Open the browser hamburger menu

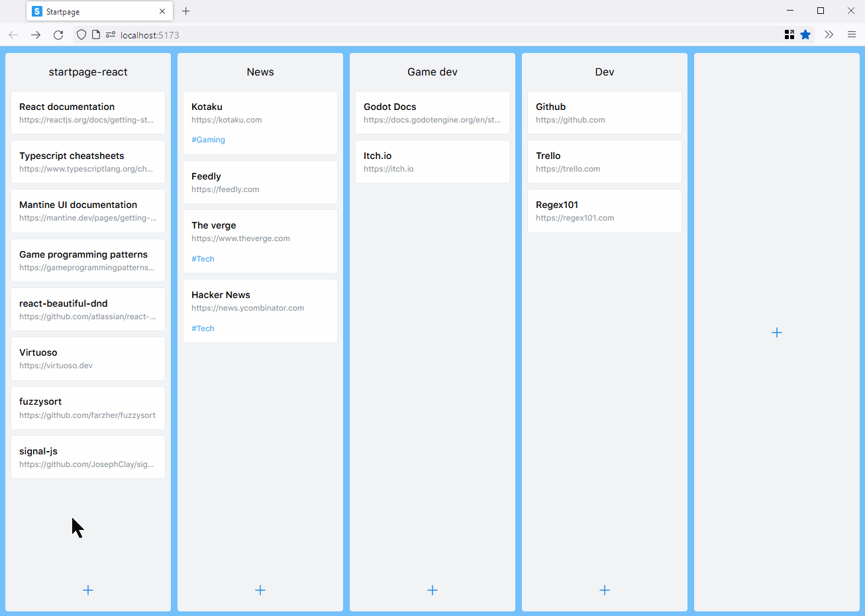point(852,35)
